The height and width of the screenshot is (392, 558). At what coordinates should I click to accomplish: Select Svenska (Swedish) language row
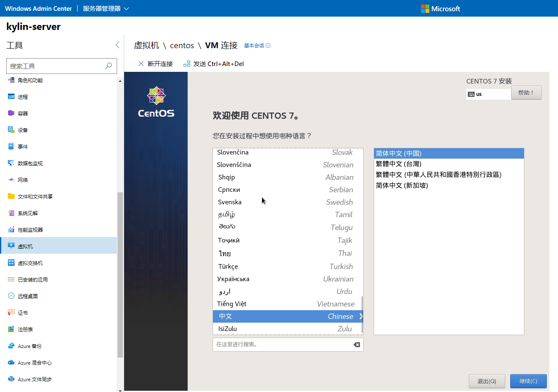[288, 202]
